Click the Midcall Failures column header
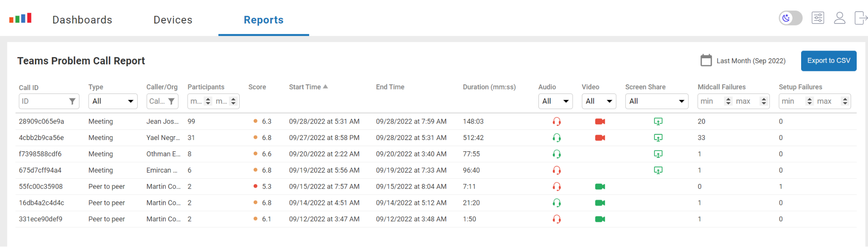Viewport: 868px width, 247px height. pos(721,87)
